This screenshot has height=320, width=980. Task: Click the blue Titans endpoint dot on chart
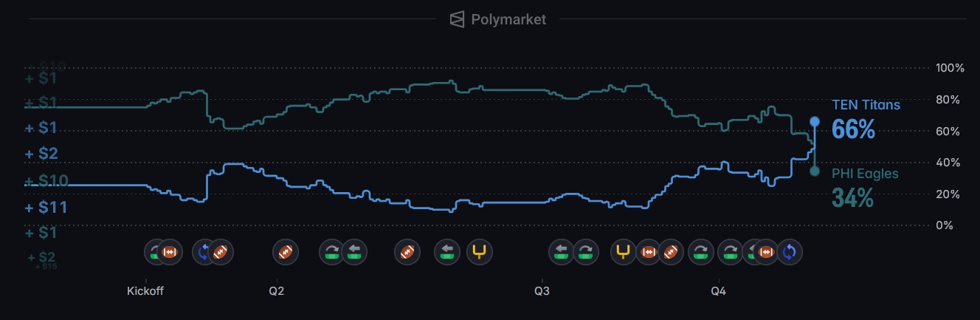[x=815, y=121]
